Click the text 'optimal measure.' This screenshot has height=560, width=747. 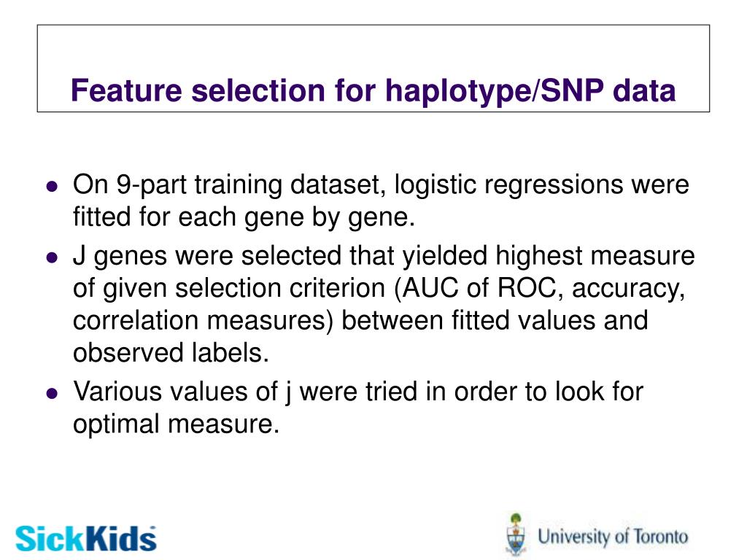176,424
